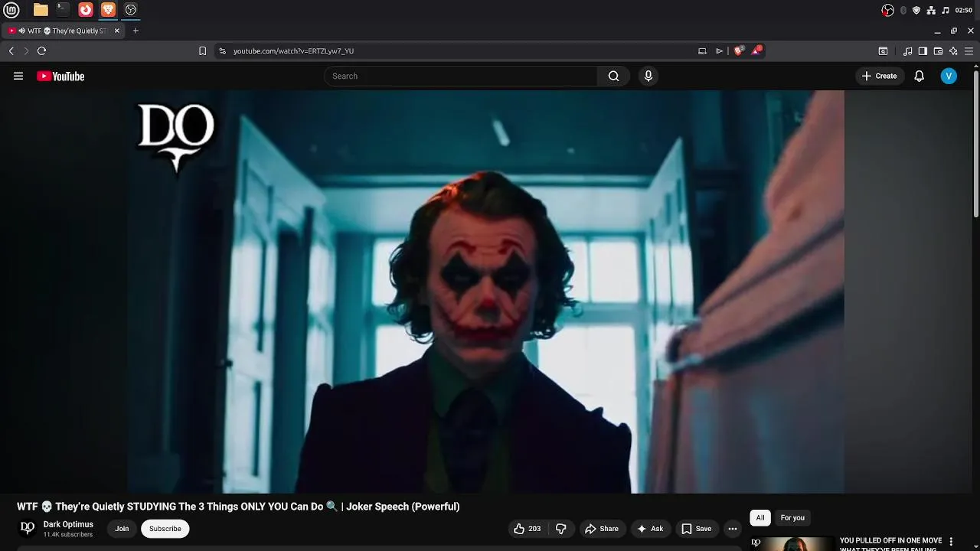Click the 11.4K subscribers text
Viewport: 980px width, 551px height.
68,535
